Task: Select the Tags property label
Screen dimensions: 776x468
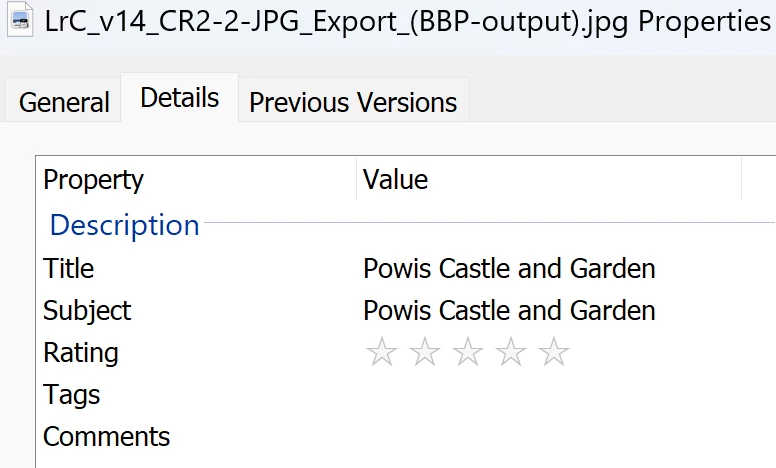Action: [x=72, y=395]
